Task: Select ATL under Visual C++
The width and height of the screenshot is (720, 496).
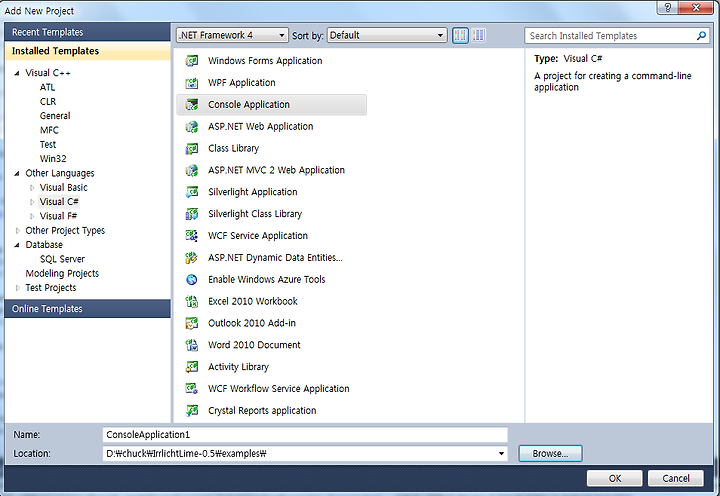Action: pyautogui.click(x=47, y=87)
